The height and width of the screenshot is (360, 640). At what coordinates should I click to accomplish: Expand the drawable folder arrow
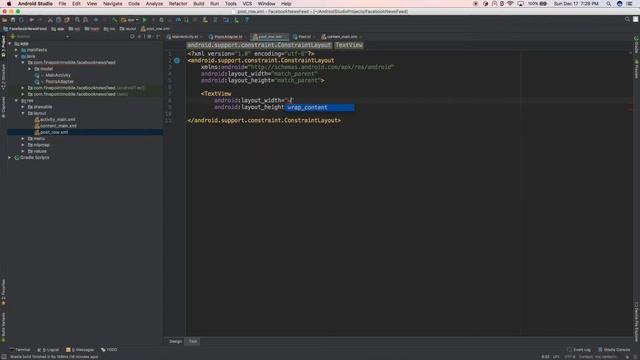click(x=23, y=107)
